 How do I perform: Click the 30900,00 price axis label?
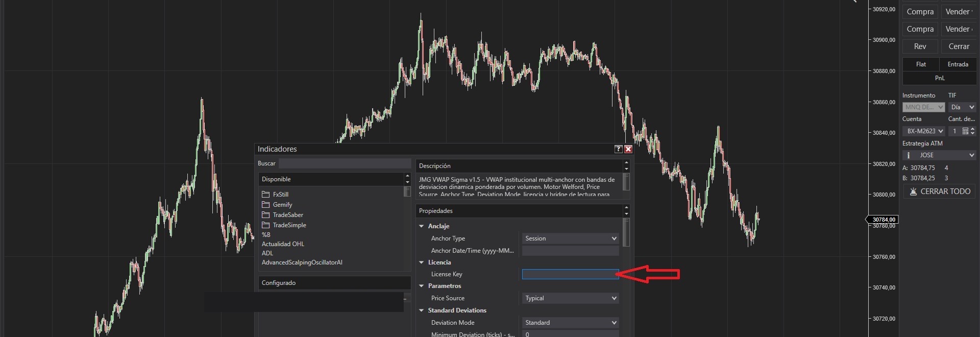[884, 40]
